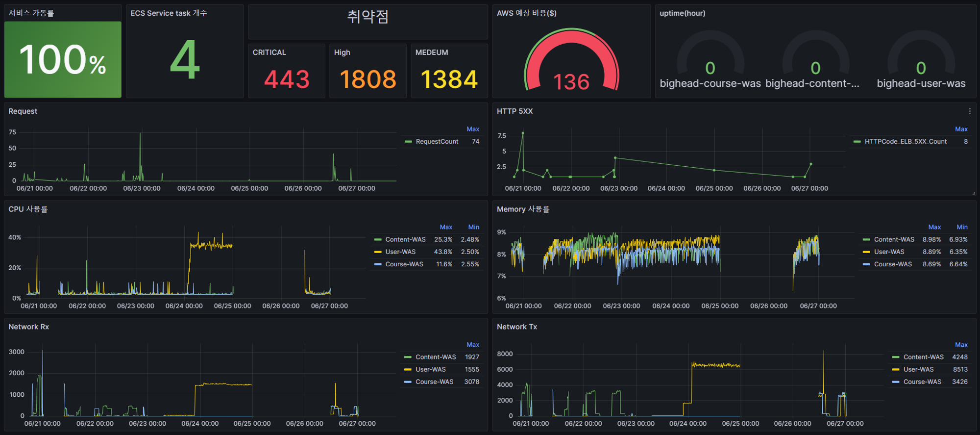Open the Network Tx panel title menu
Viewport: 980px width, 435px height.
point(516,327)
